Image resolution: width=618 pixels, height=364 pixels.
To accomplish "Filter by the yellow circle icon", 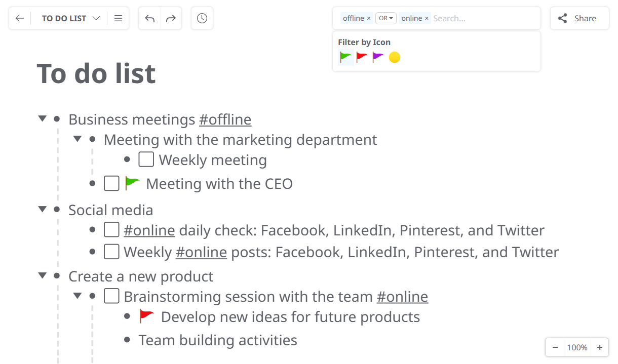I will 395,57.
